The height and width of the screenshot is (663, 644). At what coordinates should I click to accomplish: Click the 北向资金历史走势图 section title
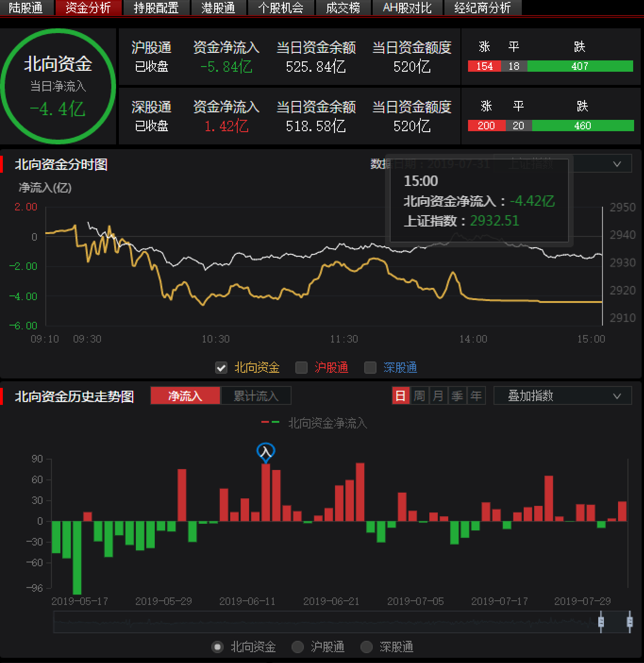75,396
